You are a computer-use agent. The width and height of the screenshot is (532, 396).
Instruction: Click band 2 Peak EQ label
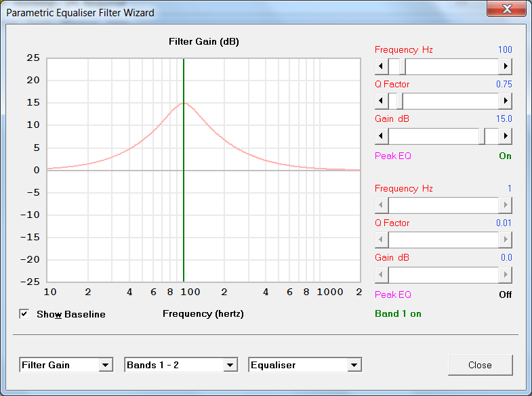393,294
